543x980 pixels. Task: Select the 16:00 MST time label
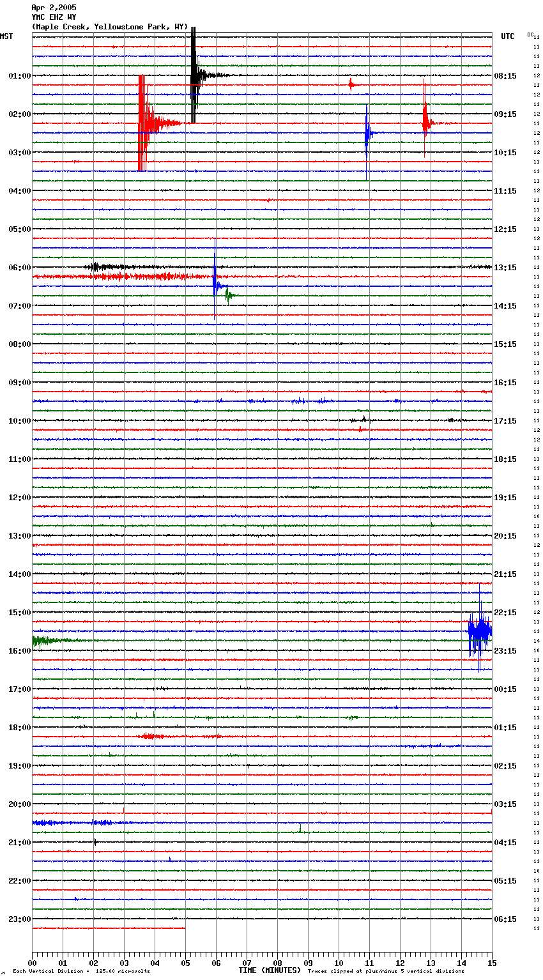20,651
